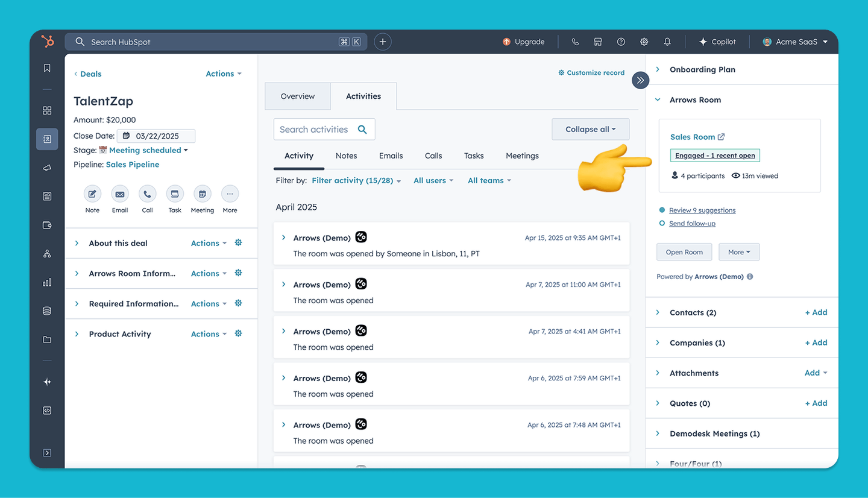Open the workspaces grid icon in sidebar
Screen dimensions: 868x498
click(x=47, y=110)
